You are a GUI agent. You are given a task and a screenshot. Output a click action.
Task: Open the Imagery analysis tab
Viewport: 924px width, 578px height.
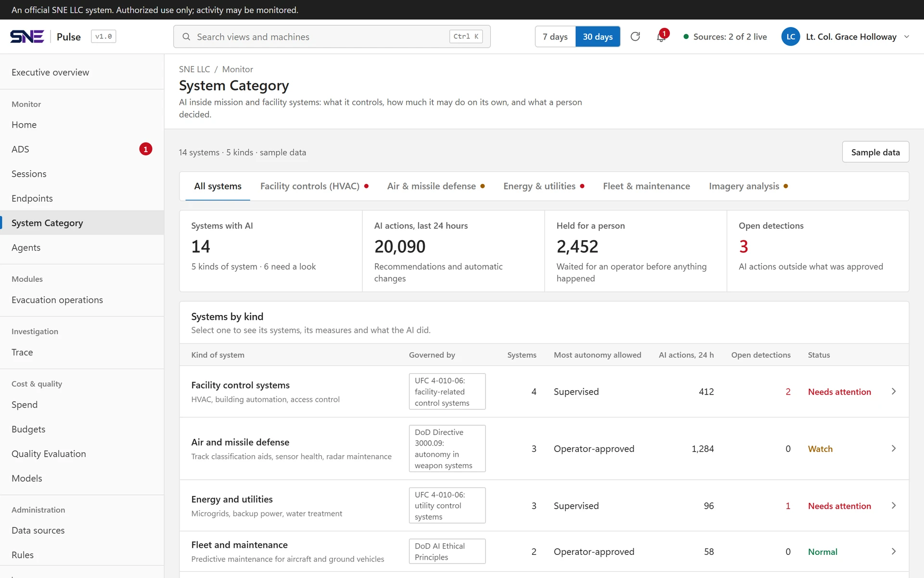748,186
